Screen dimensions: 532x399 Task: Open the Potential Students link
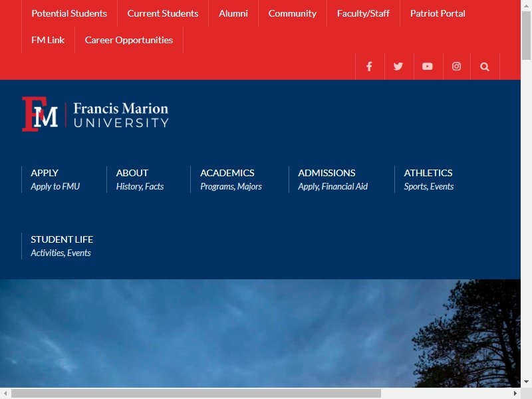69,13
